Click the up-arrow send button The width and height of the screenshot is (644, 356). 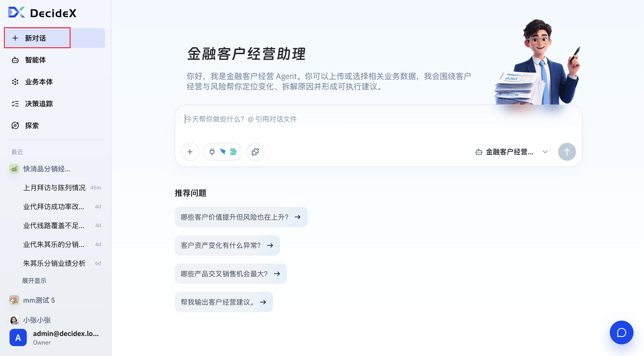pyautogui.click(x=567, y=152)
